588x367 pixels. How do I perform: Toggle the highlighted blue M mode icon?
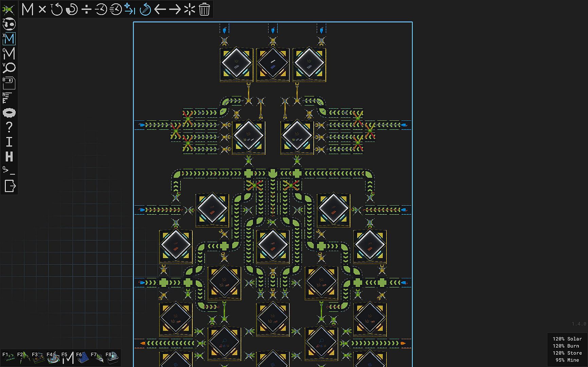pos(9,39)
